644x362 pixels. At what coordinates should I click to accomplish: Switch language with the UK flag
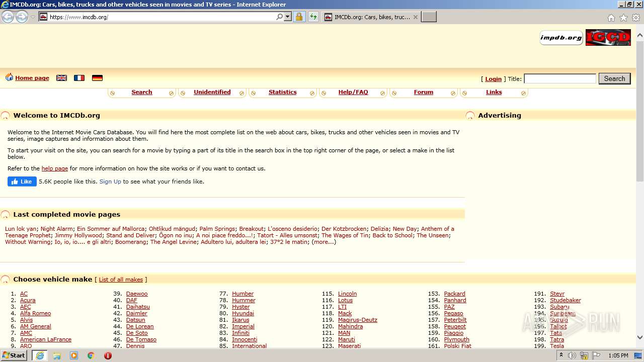[61, 78]
